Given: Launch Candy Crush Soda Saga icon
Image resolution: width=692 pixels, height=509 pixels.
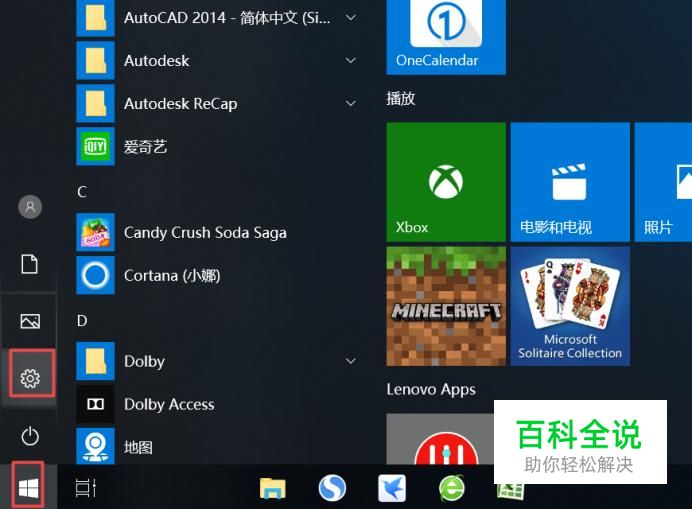Looking at the screenshot, I should (95, 232).
